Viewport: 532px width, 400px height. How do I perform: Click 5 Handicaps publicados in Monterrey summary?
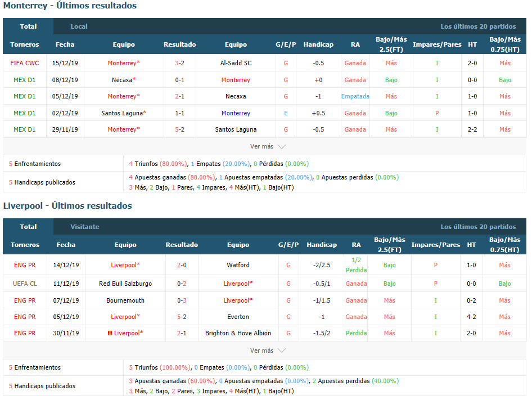tap(42, 183)
